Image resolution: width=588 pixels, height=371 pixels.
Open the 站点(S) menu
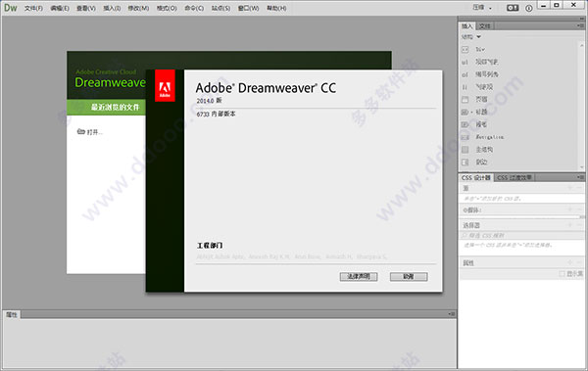click(x=220, y=8)
